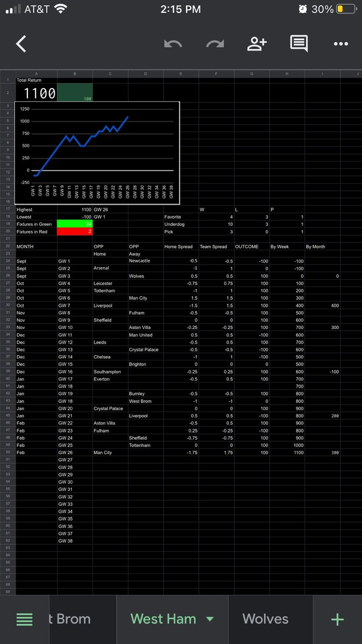Select the 'GW 26' highest gameweek cell
Viewport: 362px width, 644px height.
click(x=110, y=209)
